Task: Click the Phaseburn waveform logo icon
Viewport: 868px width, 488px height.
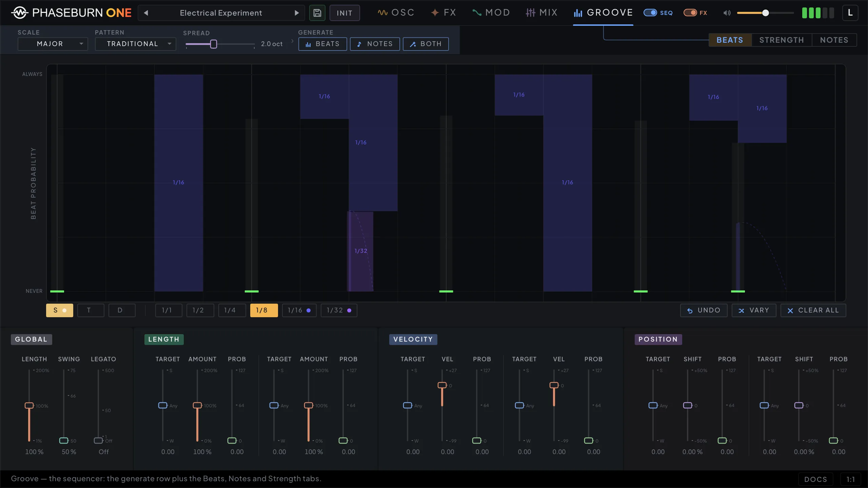Action: (x=20, y=13)
